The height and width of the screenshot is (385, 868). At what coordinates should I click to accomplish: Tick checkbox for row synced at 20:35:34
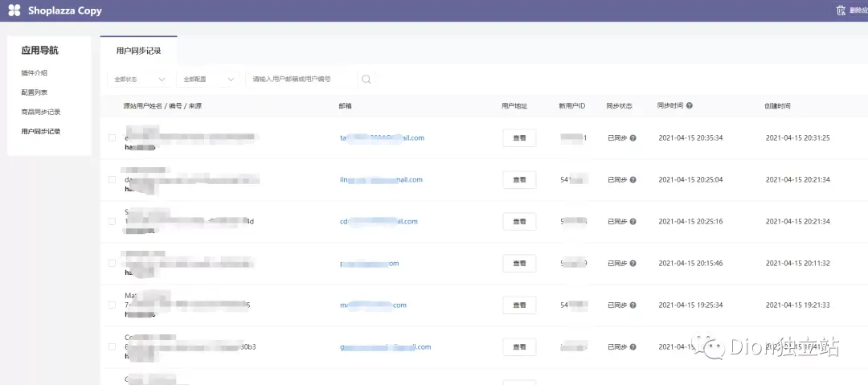point(112,138)
